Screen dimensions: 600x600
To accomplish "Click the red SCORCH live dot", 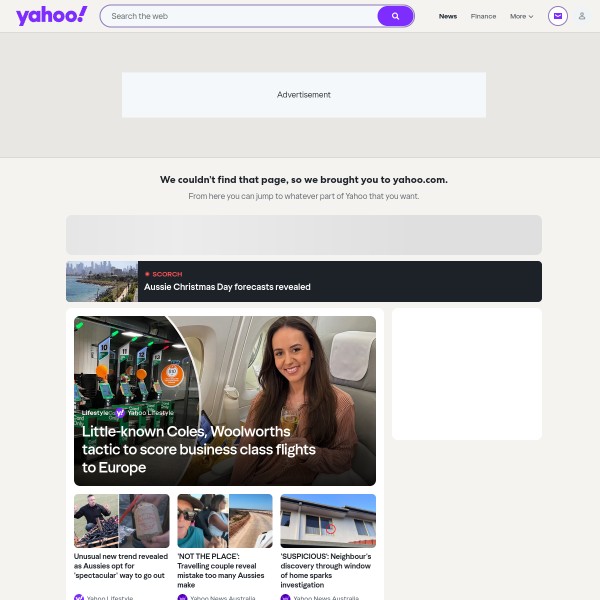I will coord(147,274).
